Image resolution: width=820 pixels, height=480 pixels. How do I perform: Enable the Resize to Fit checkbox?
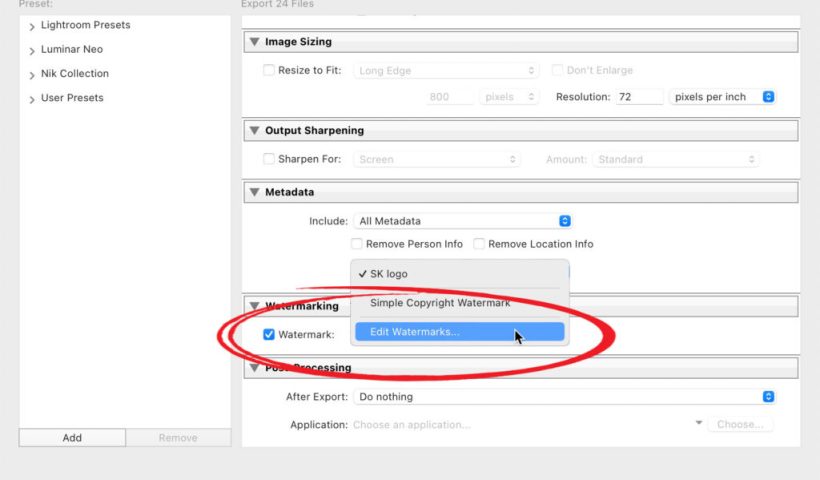point(268,71)
